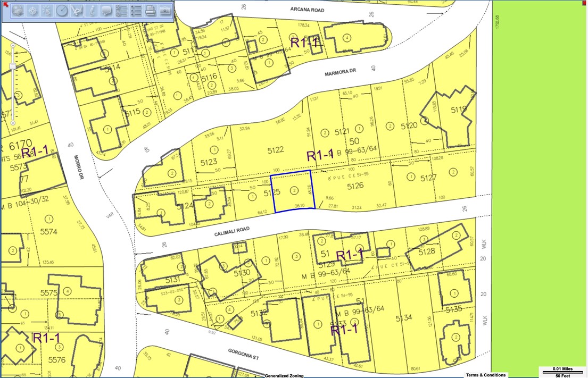Click the Generalized Zoning label

click(x=284, y=375)
